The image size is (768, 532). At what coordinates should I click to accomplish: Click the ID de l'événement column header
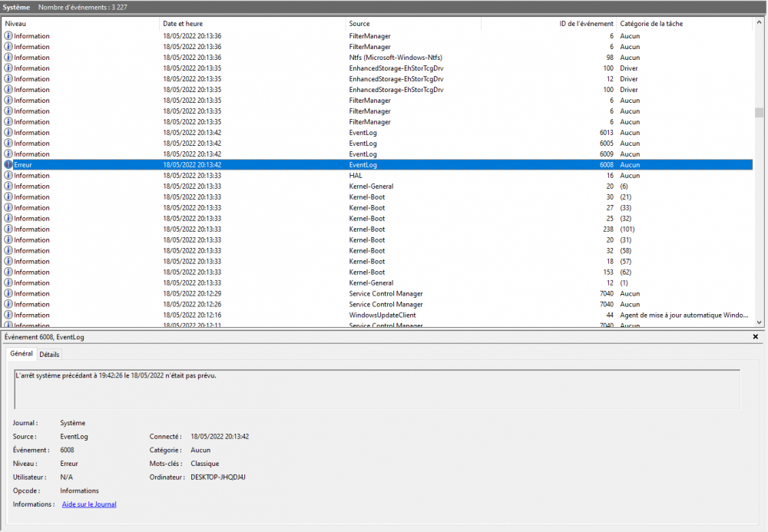tap(549, 24)
